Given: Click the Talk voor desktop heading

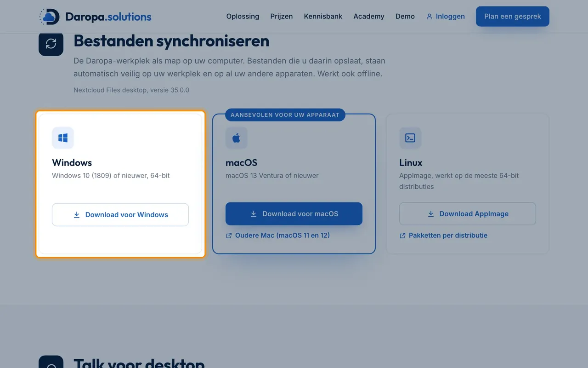Looking at the screenshot, I should [x=139, y=363].
